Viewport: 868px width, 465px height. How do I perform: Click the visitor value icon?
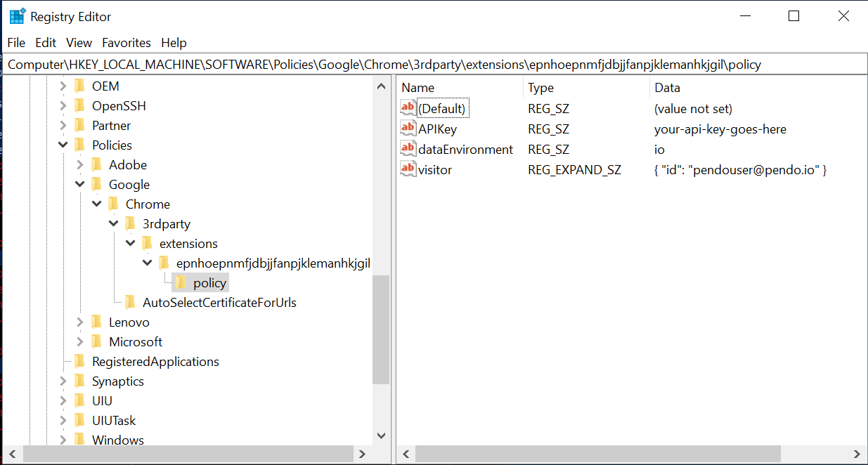pos(408,169)
